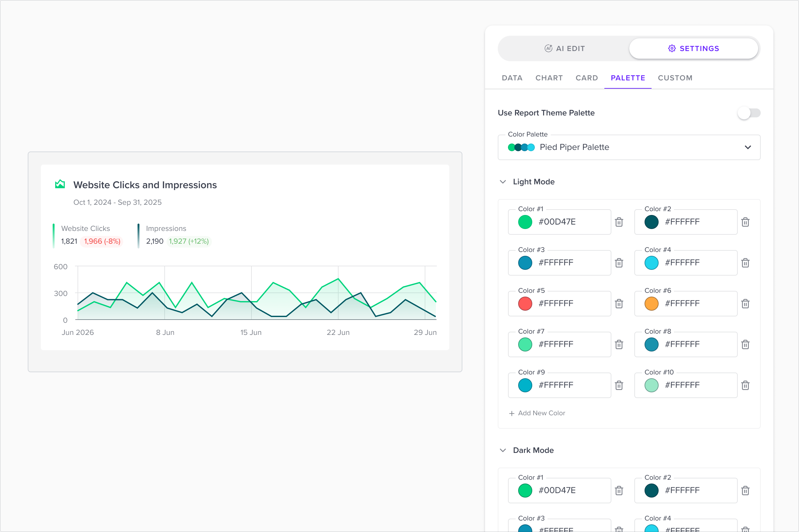This screenshot has height=532, width=799.
Task: Open Light Mode Color #9 swatch
Action: [x=525, y=385]
